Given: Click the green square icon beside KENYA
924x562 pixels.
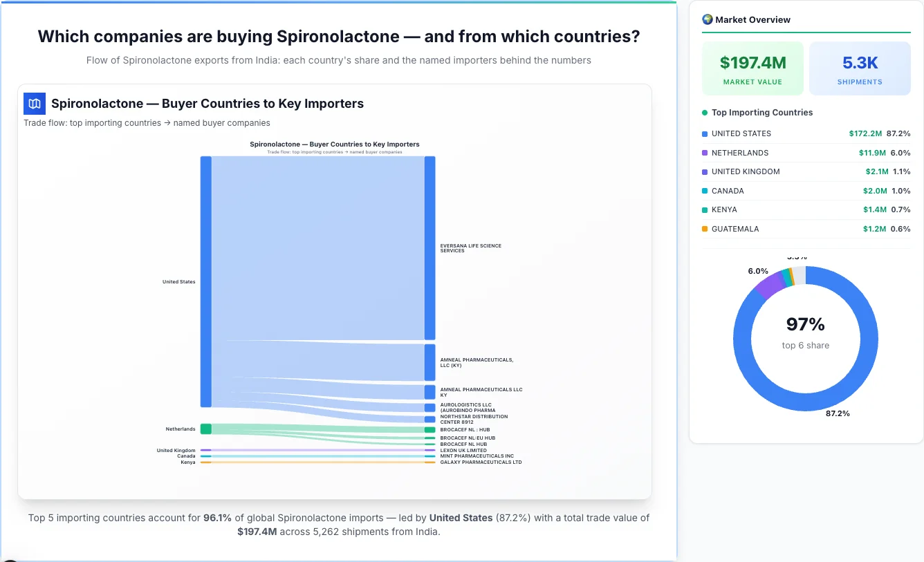Looking at the screenshot, I should pos(705,209).
